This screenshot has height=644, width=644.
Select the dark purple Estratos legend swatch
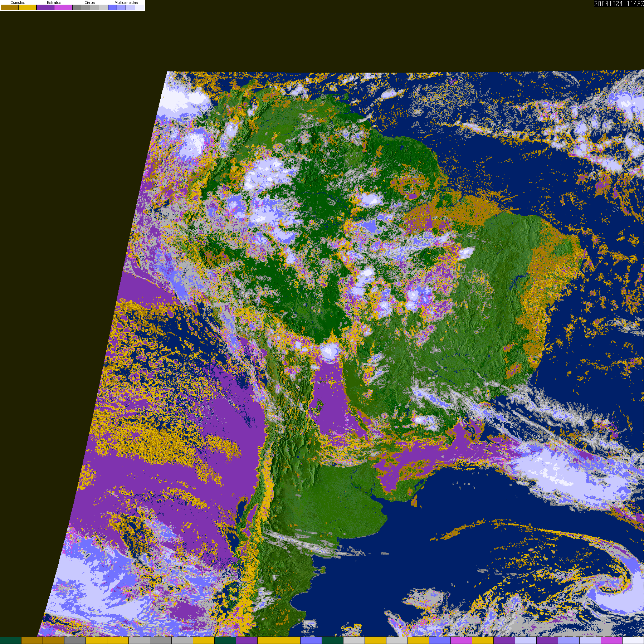click(45, 7)
